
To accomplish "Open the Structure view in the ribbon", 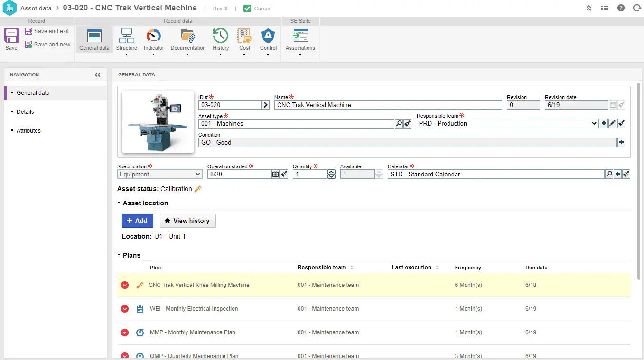I will (126, 41).
